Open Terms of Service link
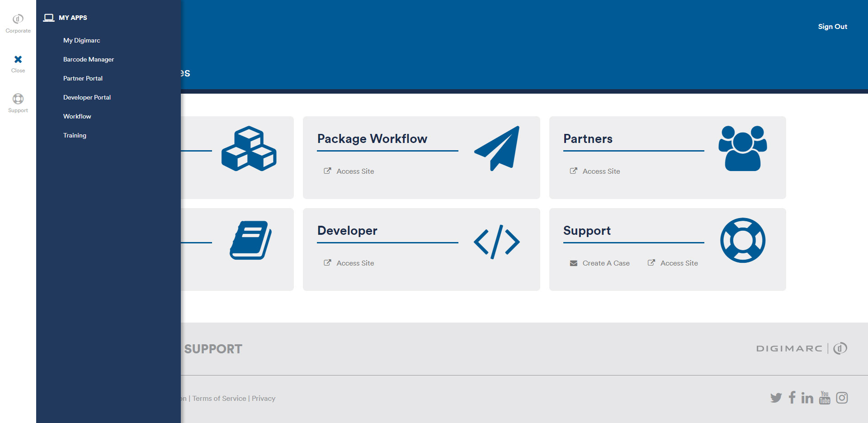The height and width of the screenshot is (423, 868). [219, 398]
